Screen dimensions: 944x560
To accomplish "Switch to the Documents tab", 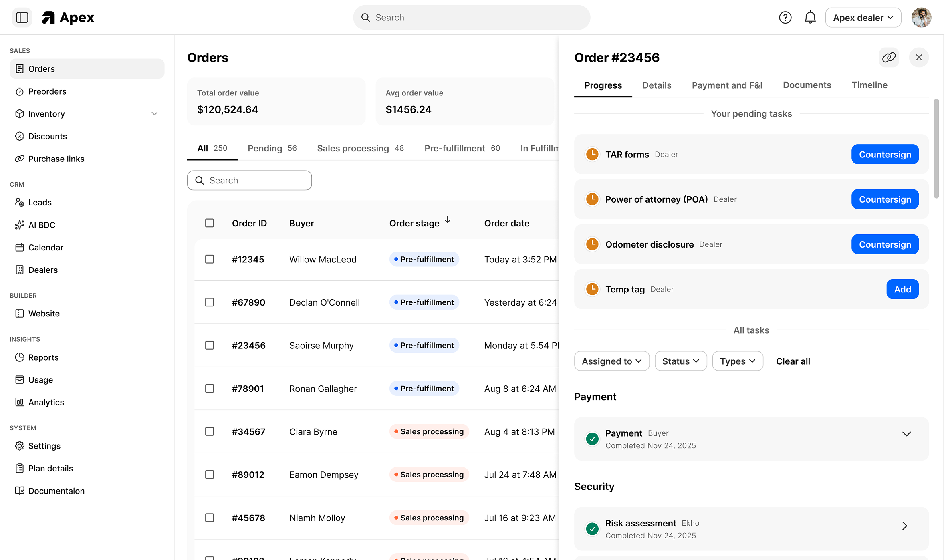I will pyautogui.click(x=807, y=85).
